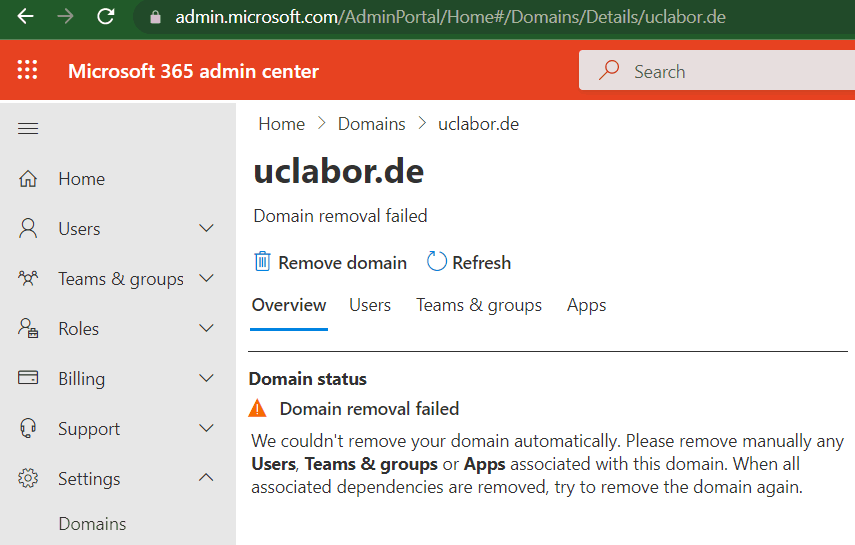The width and height of the screenshot is (855, 545).
Task: Collapse the Settings section chevron
Action: click(x=206, y=477)
